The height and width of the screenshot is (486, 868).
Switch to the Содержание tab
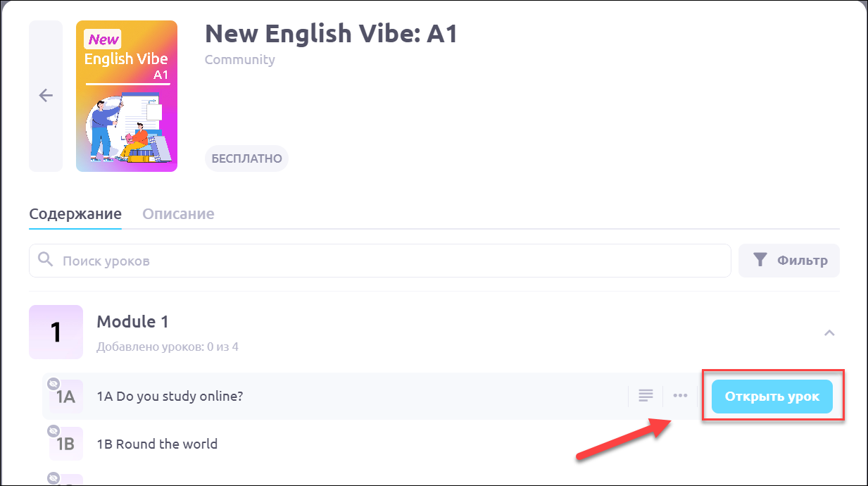(75, 214)
